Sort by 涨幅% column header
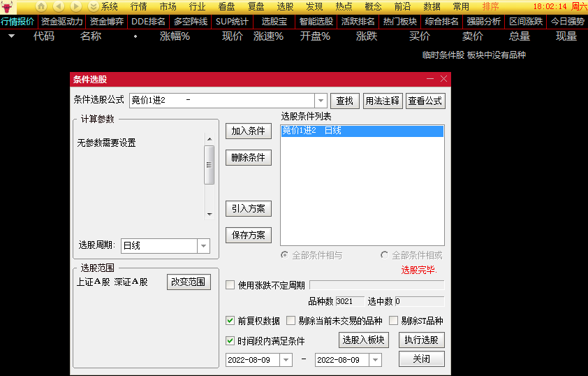588x376 pixels. pos(175,36)
